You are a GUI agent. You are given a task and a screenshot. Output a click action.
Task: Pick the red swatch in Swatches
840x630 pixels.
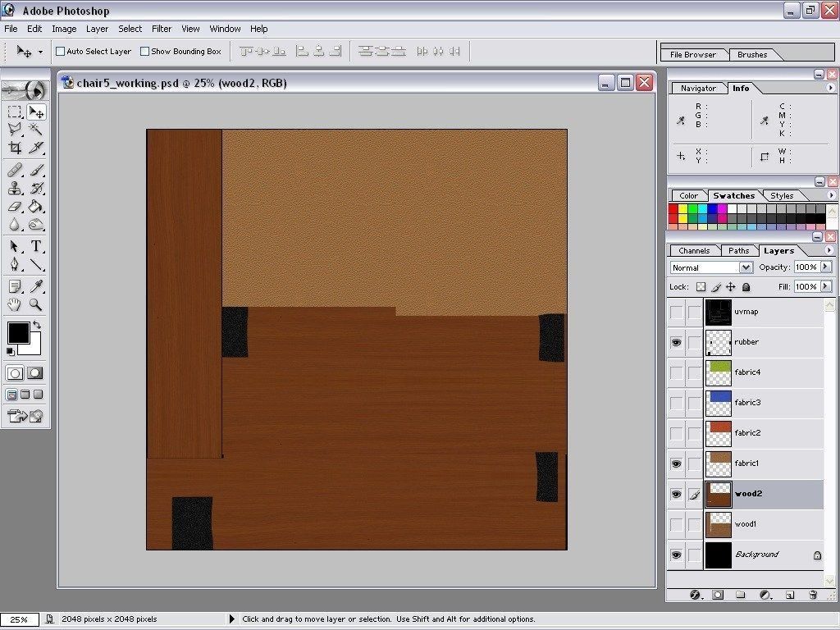click(x=673, y=209)
